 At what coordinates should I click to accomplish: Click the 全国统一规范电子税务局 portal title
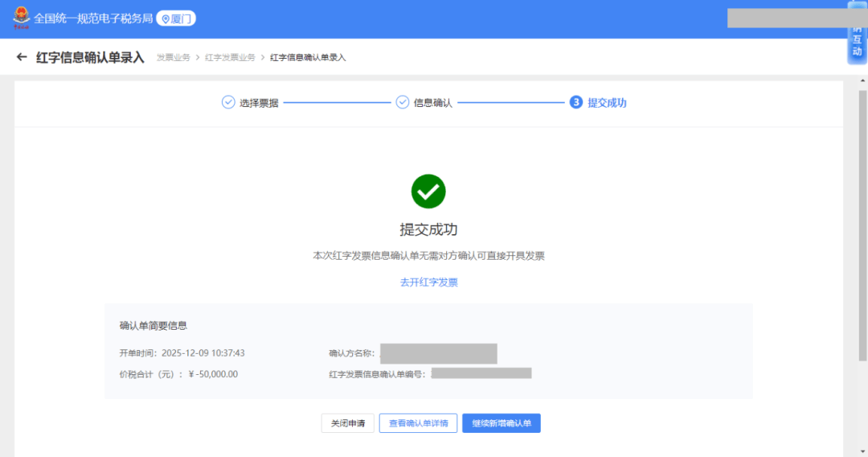coord(93,19)
